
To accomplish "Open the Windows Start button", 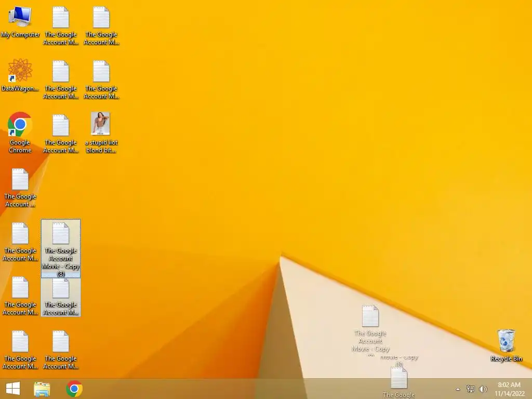I will pyautogui.click(x=13, y=389).
